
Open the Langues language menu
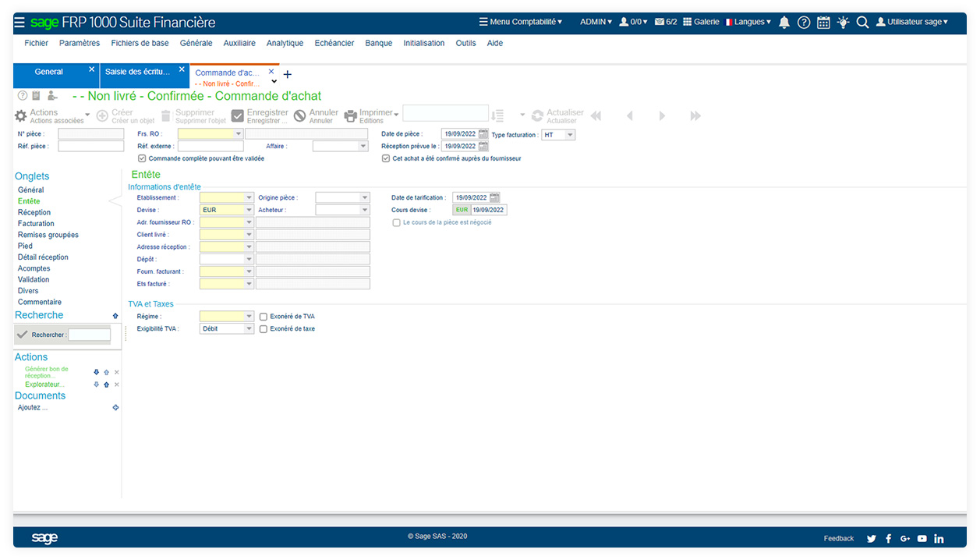(748, 22)
